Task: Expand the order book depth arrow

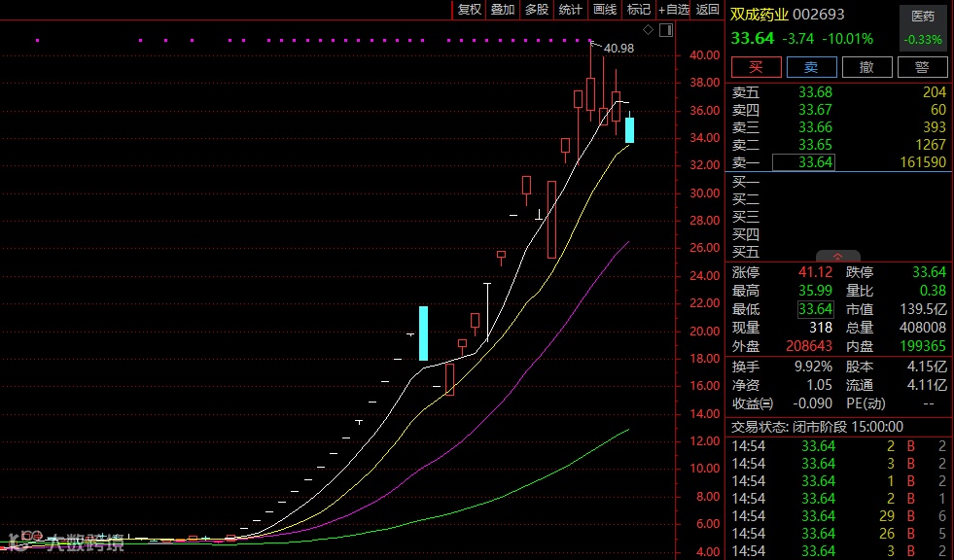Action: pos(838,257)
